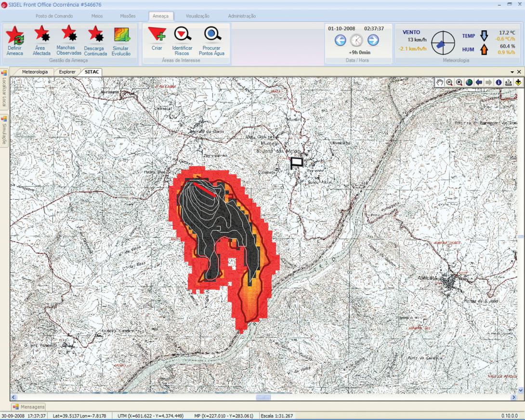Viewport: 525px width, 420px height.
Task: Select the Ameaça ribbon tab
Action: coord(161,16)
